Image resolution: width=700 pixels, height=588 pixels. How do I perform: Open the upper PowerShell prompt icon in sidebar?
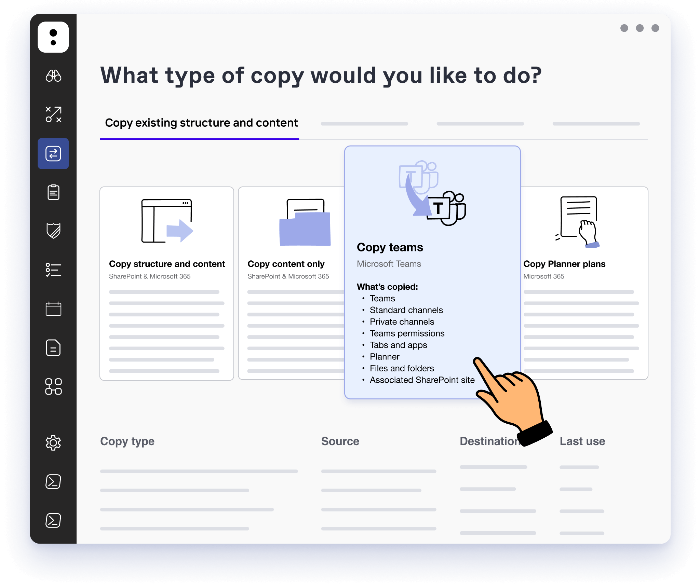(53, 482)
